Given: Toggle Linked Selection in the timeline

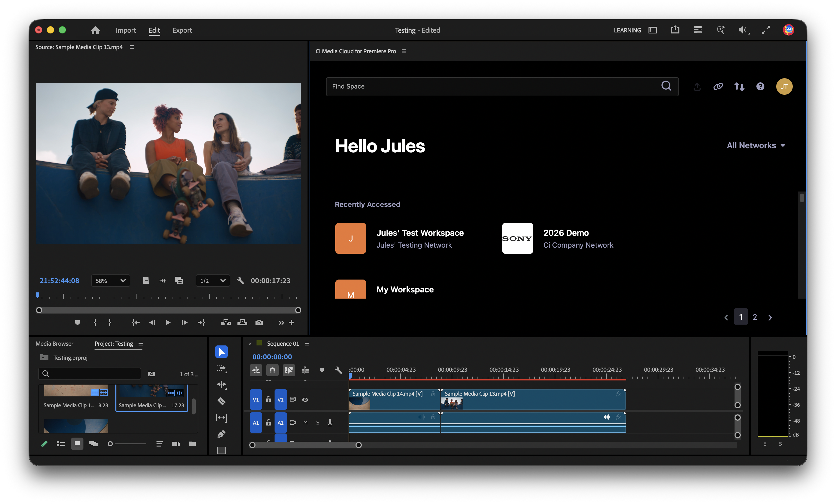Looking at the screenshot, I should 289,370.
